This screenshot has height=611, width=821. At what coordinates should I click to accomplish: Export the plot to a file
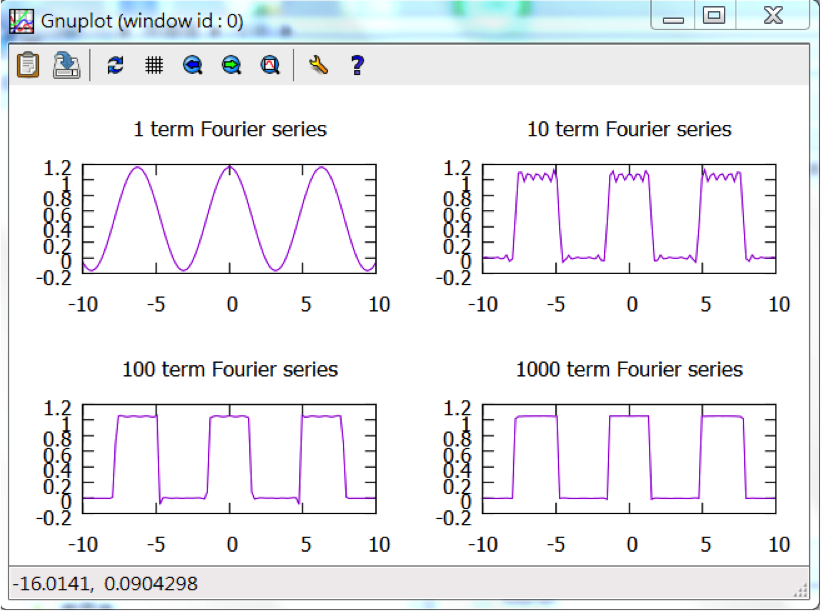(66, 65)
